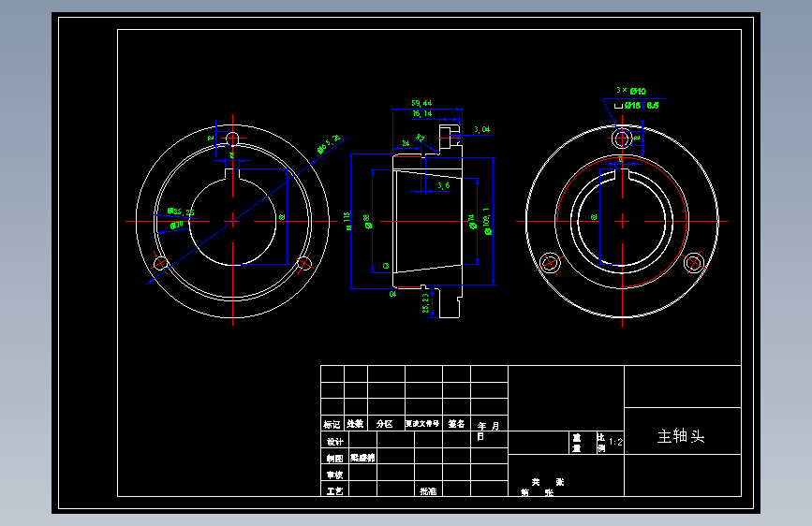812x526 pixels.
Task: Click the 3,04 dimension text
Action: 481,129
